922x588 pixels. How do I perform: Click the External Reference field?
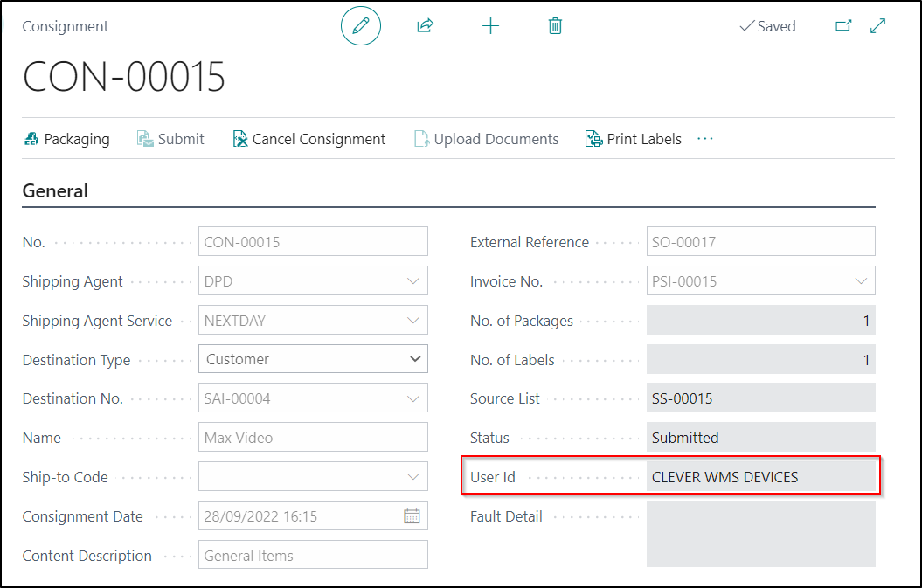click(760, 242)
